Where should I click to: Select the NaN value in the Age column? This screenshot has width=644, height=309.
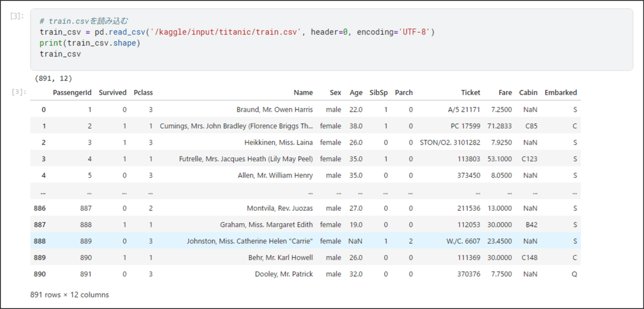[x=355, y=241]
